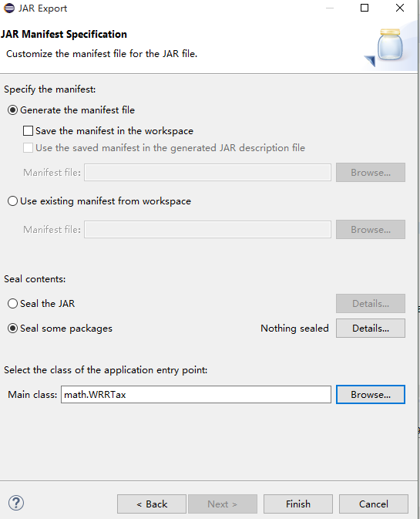Click the first Manifest file text field
Viewport: 420px width, 519px height.
click(207, 172)
